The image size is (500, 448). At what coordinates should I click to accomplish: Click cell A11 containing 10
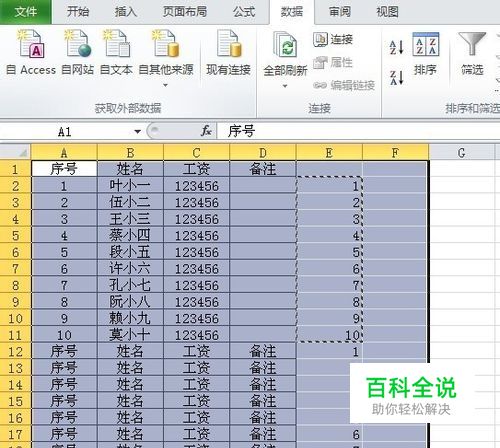(64, 335)
